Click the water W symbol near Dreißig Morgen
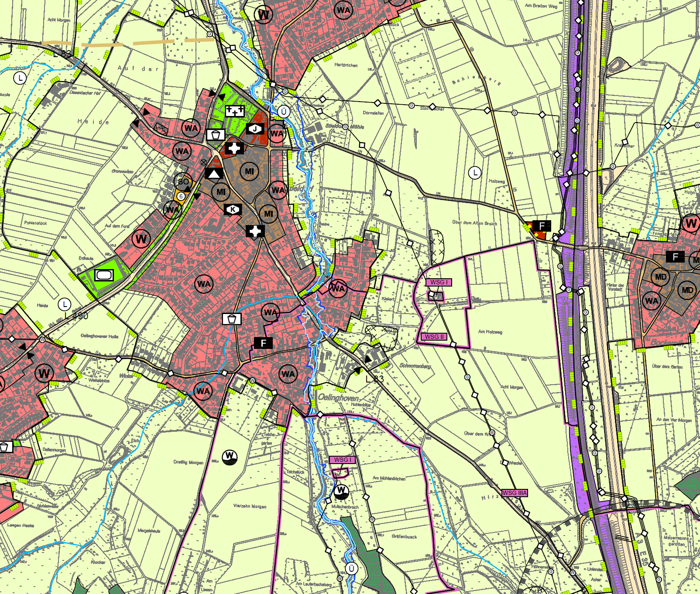Screen dimensions: 700x594 230,457
